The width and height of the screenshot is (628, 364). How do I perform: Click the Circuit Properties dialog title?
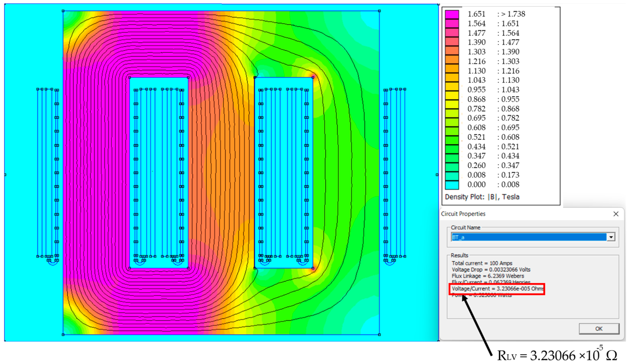point(463,214)
